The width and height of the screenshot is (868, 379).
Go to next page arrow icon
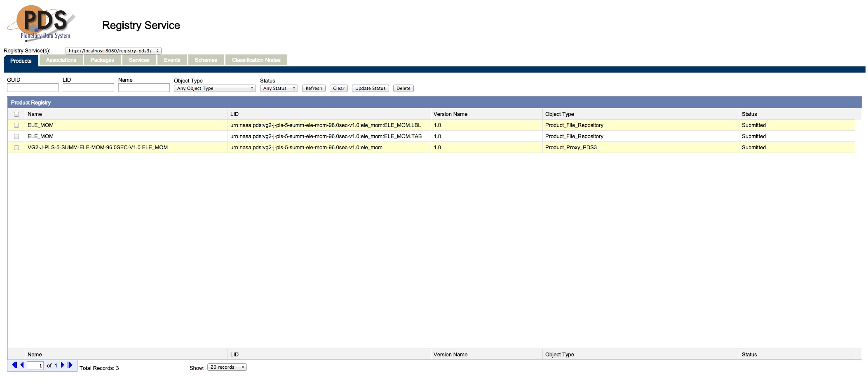pyautogui.click(x=63, y=365)
